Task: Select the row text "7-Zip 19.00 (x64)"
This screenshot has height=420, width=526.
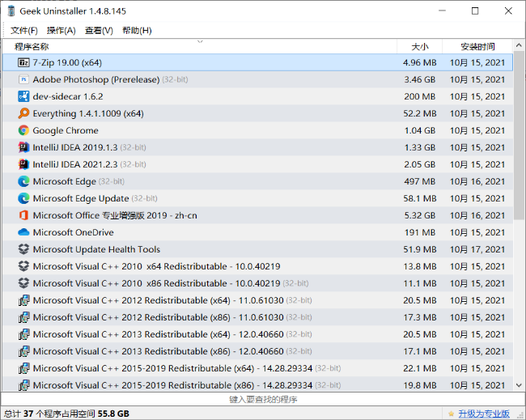Action: (x=67, y=62)
